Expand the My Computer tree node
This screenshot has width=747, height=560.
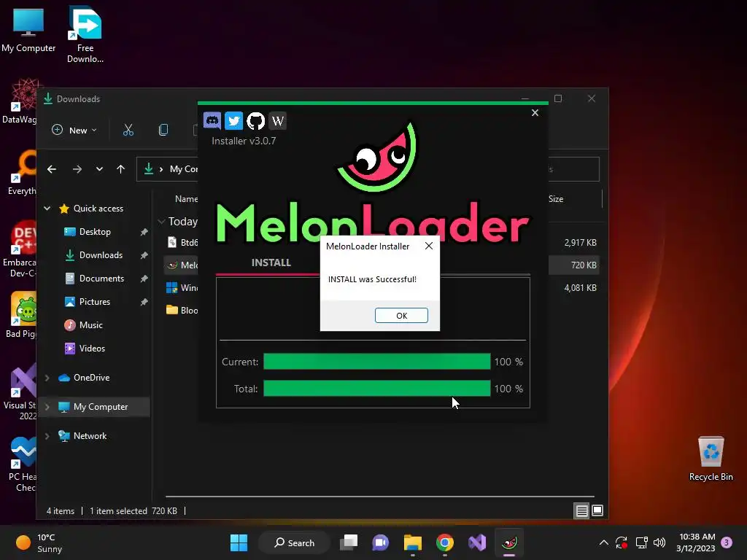point(47,407)
